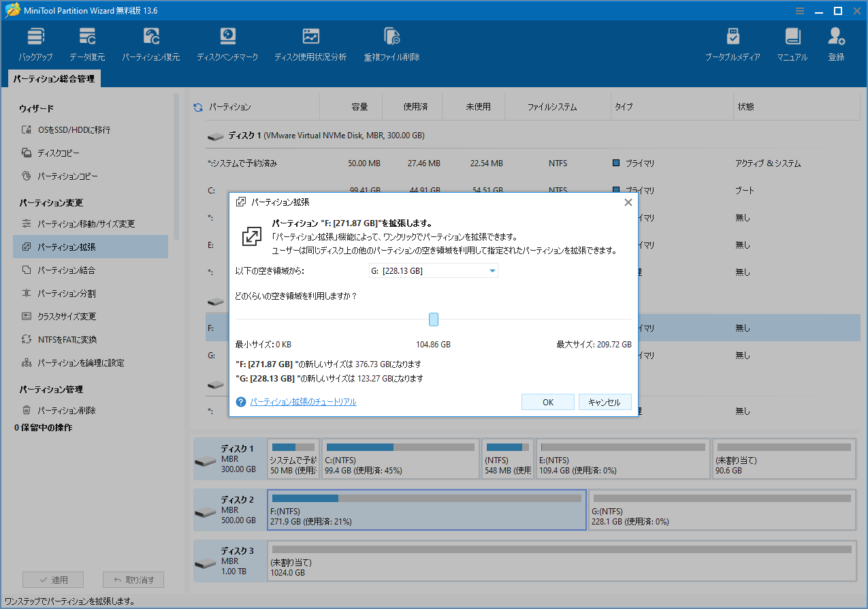The height and width of the screenshot is (609, 868).
Task: Cancel the Extend Partition dialog
Action: point(605,401)
